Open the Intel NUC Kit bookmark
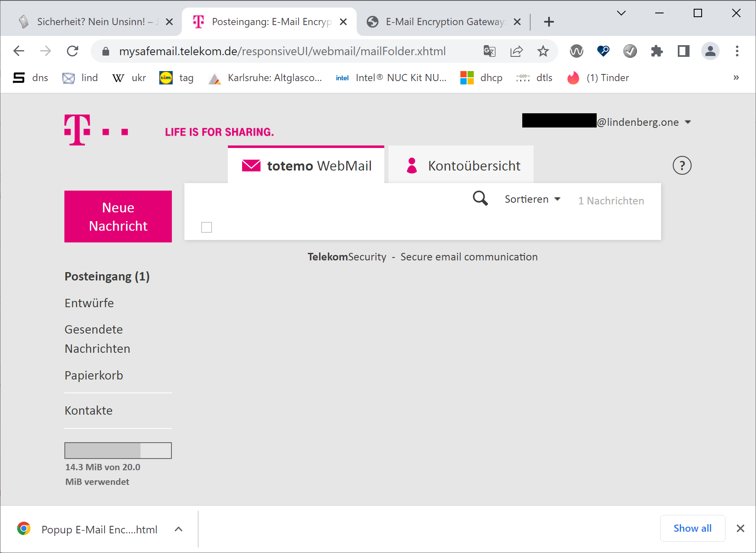 coord(391,78)
